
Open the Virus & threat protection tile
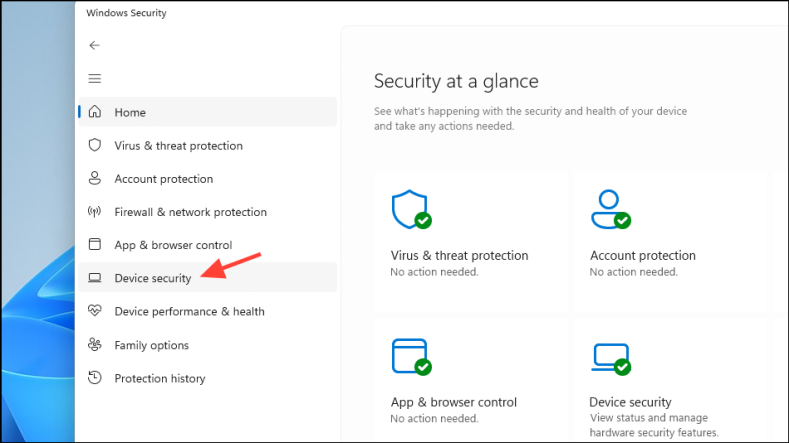(470, 240)
